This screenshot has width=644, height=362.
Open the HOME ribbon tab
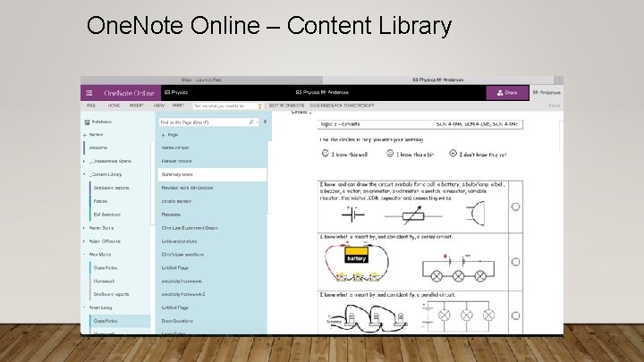coord(114,105)
